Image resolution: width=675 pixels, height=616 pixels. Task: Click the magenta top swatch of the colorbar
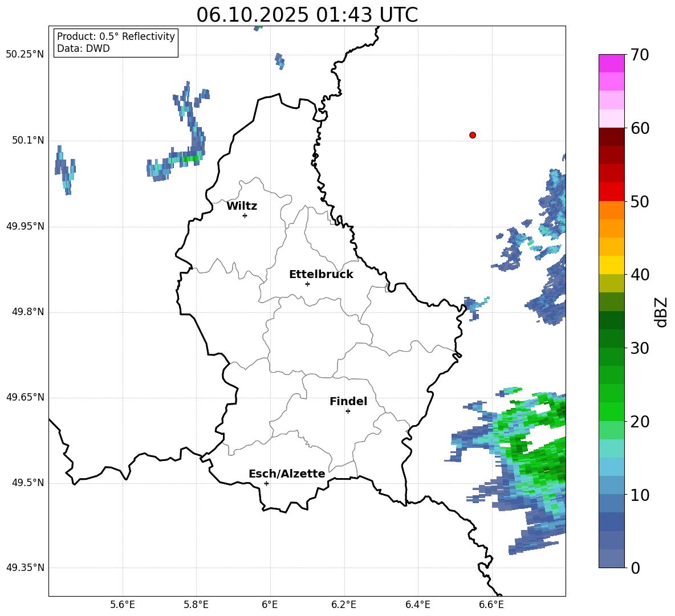(611, 63)
